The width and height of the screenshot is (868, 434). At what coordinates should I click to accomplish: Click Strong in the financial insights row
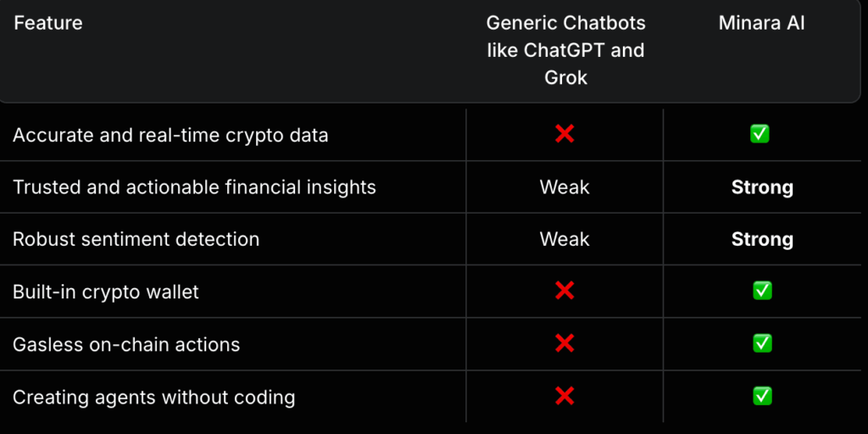pyautogui.click(x=762, y=187)
